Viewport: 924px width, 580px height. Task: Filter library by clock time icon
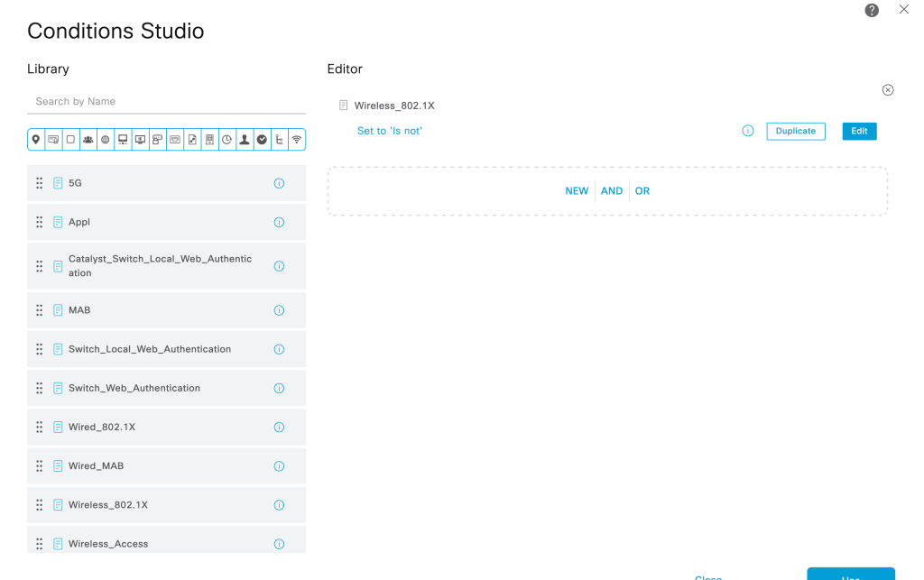coord(227,140)
